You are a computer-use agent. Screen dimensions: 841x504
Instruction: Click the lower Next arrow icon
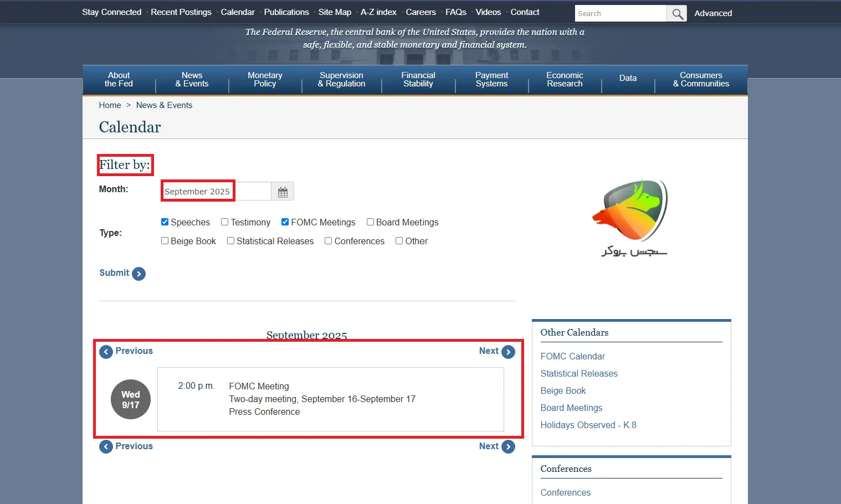click(x=508, y=447)
